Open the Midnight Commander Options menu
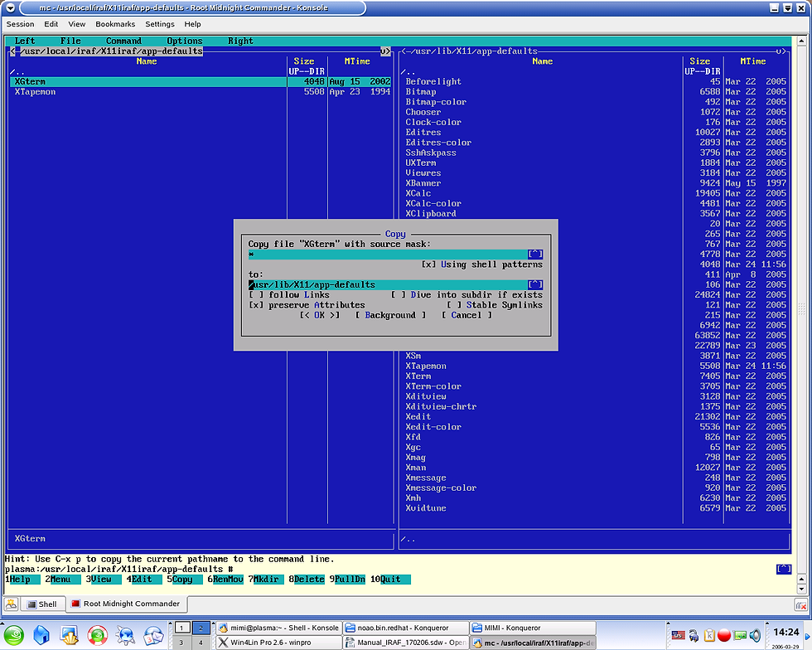Screen dimensions: 812x650 point(184,41)
